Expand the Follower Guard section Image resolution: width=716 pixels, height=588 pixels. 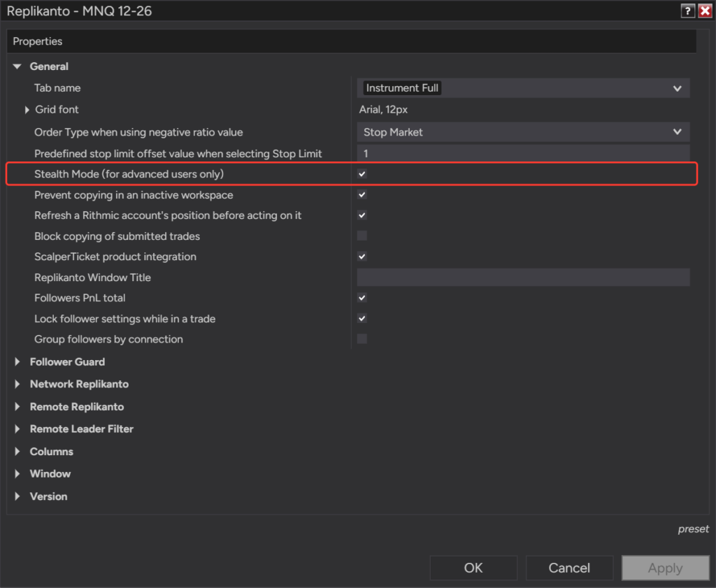pos(17,361)
